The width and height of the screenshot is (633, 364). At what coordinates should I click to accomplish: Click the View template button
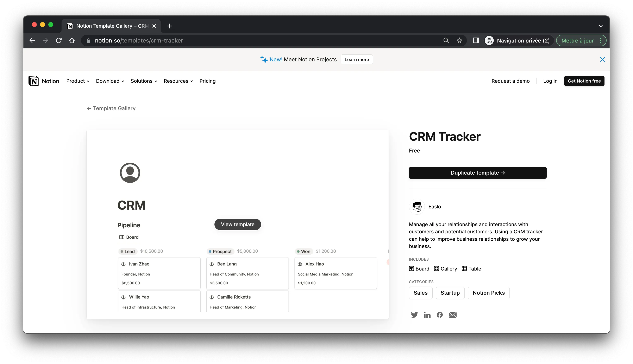[238, 225]
